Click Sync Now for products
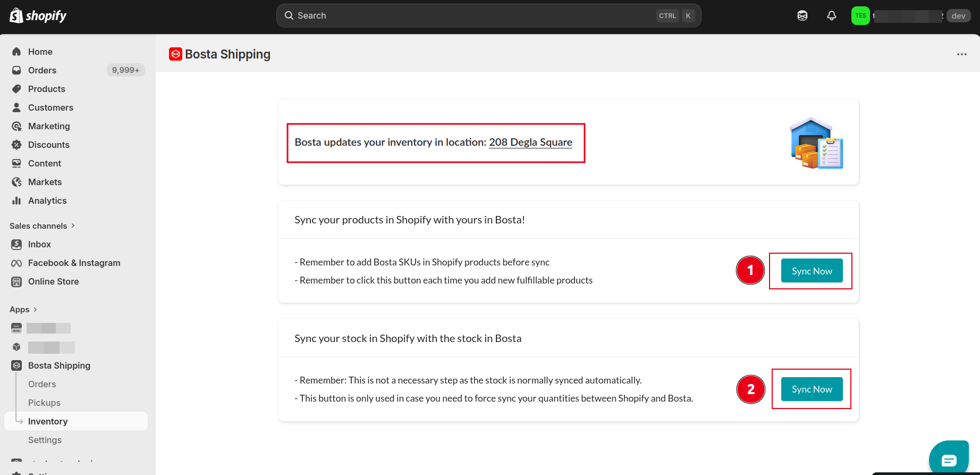The image size is (980, 475). (812, 271)
